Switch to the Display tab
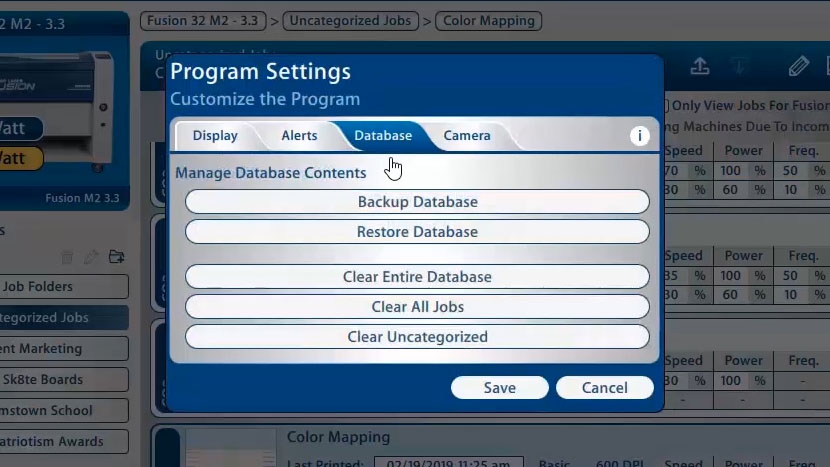Screen dimensions: 830x467 (215, 136)
